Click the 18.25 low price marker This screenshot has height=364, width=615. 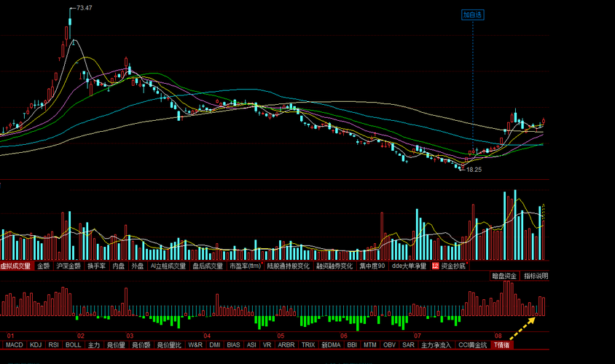474,170
